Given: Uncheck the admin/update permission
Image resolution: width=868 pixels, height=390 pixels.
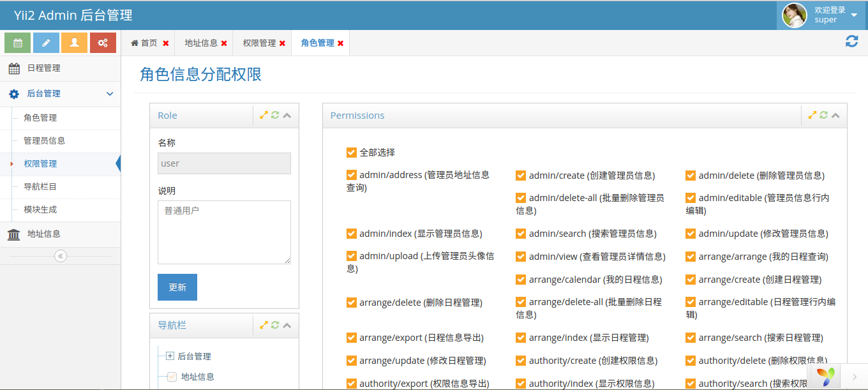Looking at the screenshot, I should click(691, 234).
